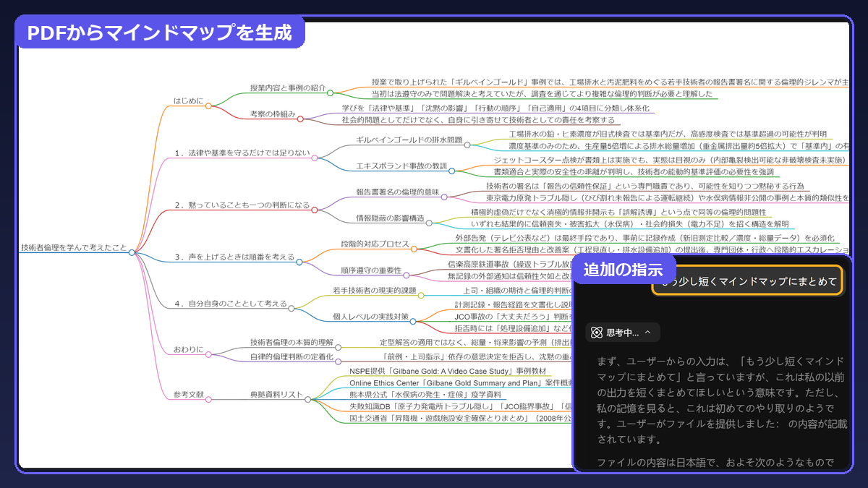Select the leaf starting 国土交通省「昇降機・遊戯施設安全確保
Screen dimensions: 868x488
tap(460, 418)
